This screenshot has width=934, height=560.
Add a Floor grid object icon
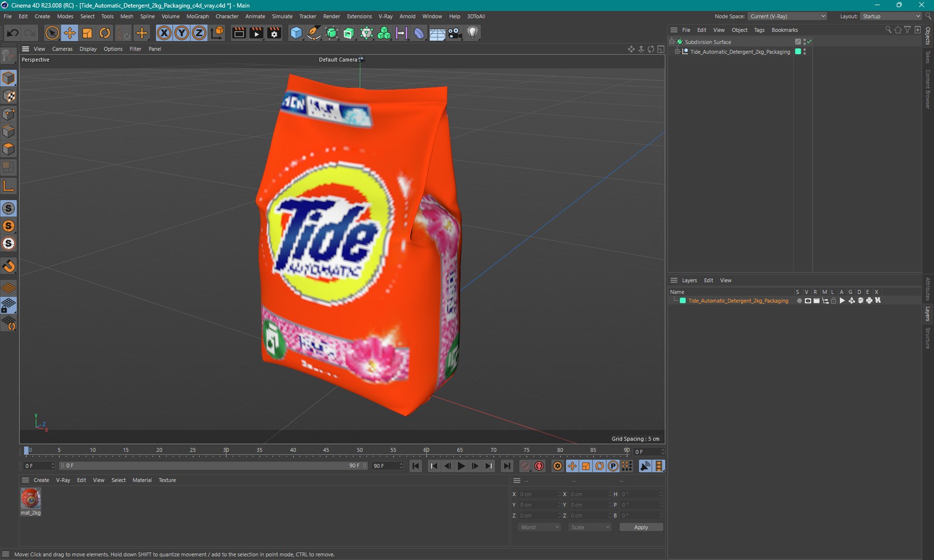tap(437, 33)
